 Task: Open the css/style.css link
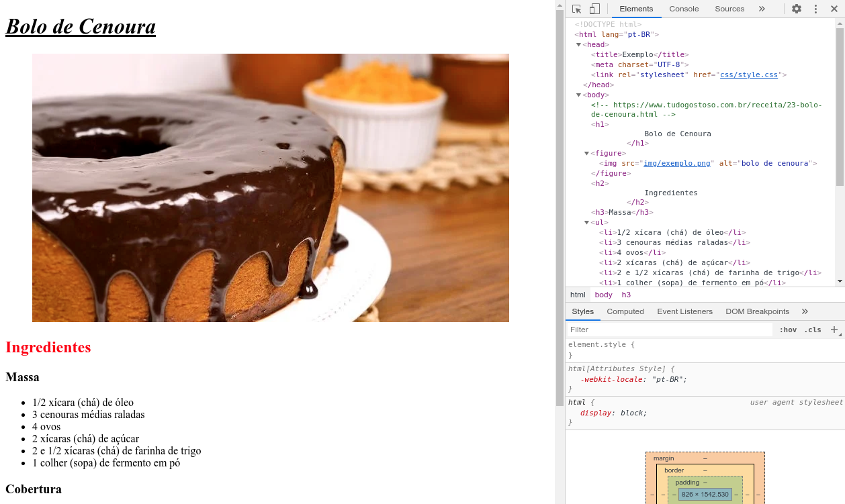(x=748, y=75)
